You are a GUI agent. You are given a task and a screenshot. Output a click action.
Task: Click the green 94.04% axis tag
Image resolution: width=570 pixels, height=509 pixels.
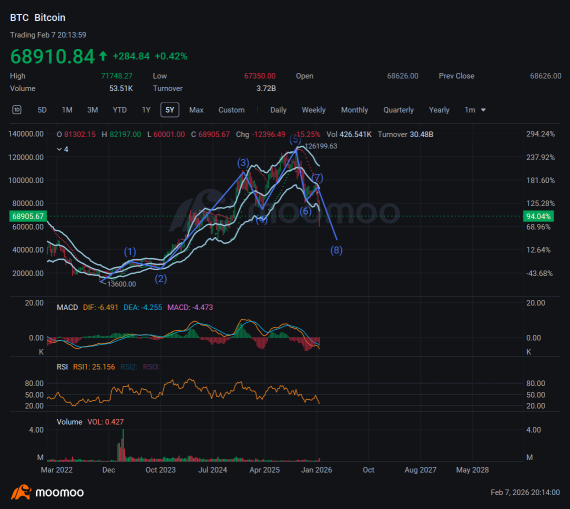click(538, 216)
